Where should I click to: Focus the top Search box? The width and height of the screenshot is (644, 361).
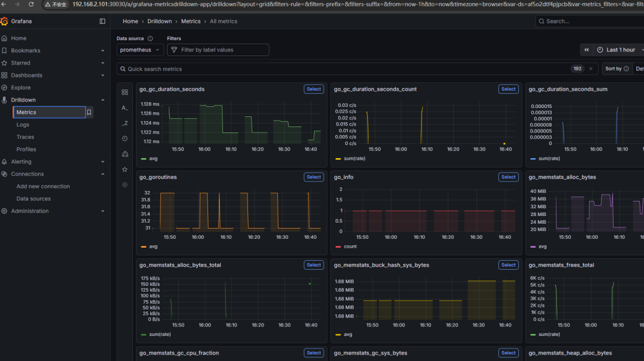[x=590, y=21]
